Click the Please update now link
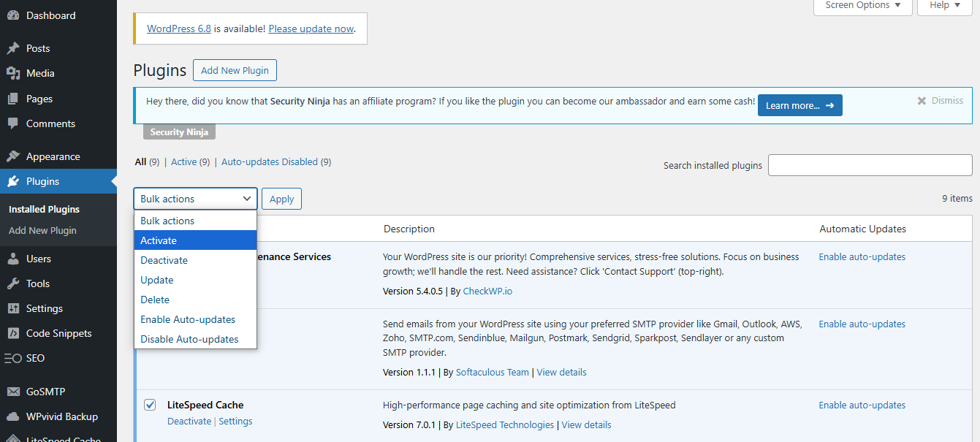This screenshot has height=442, width=980. click(x=311, y=28)
